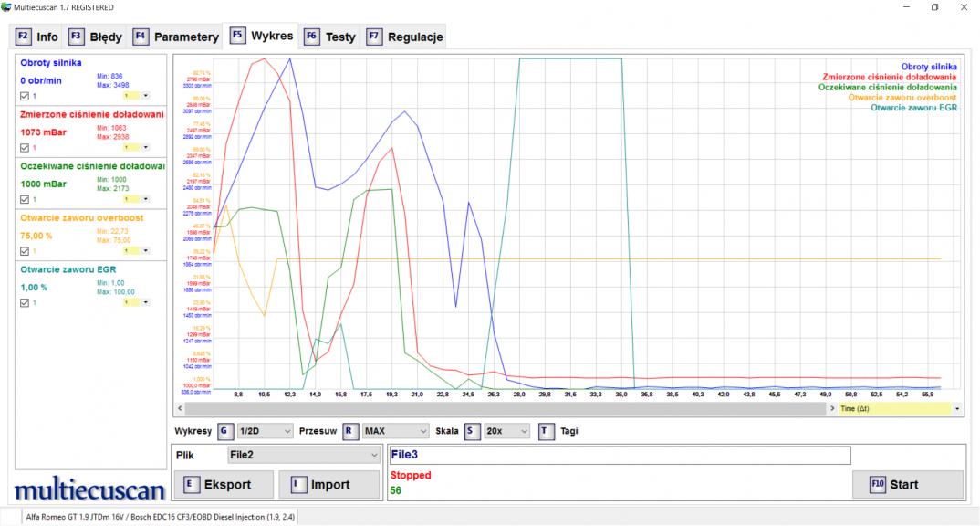Click the G shortcut icon next to Wykresy
This screenshot has width=980, height=526.
(x=225, y=431)
